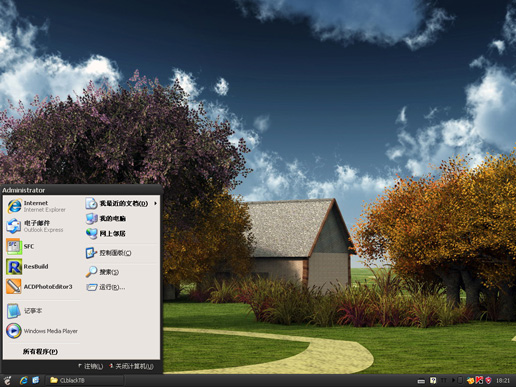The image size is (516, 387).
Task: Open the SFC program entry
Action: click(42, 246)
